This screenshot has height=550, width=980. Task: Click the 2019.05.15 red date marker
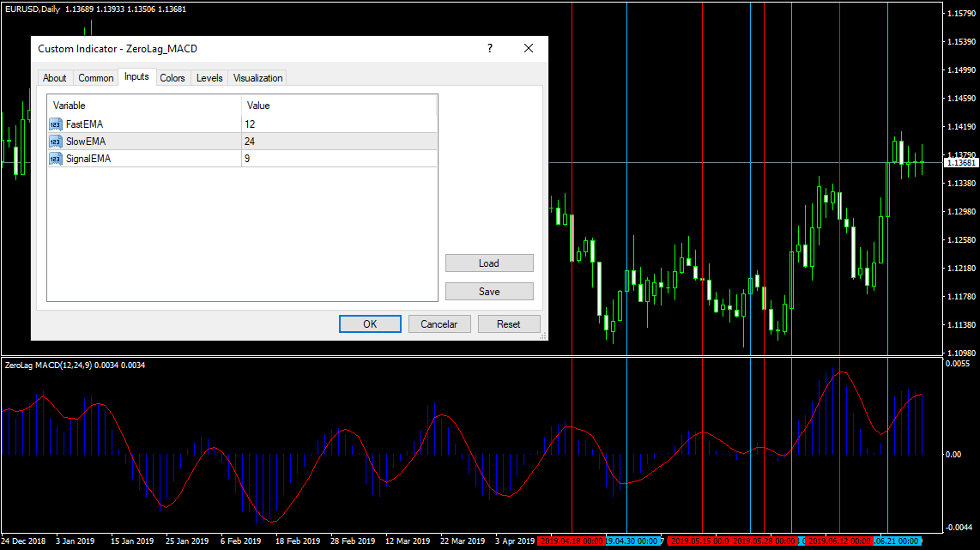click(699, 541)
